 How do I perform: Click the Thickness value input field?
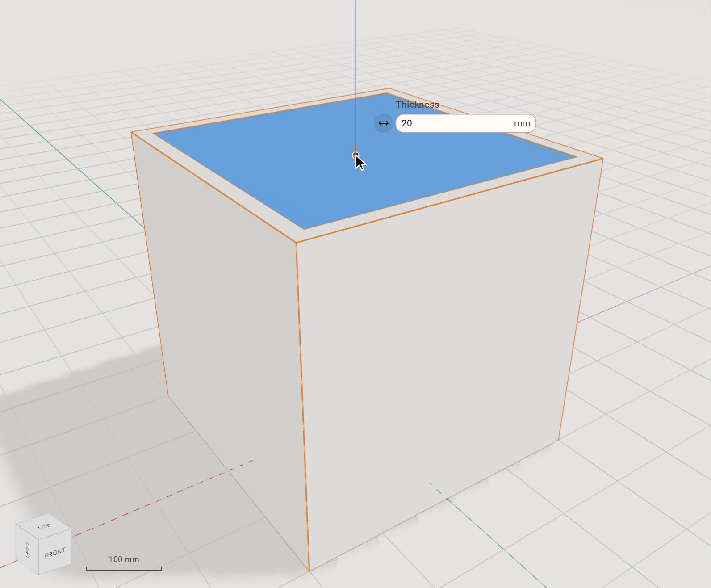coord(465,123)
